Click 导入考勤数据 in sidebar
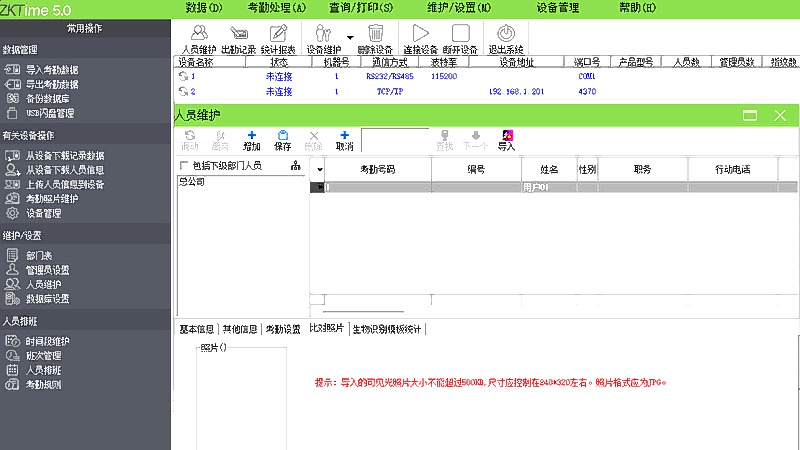Screen dimensions: 800x450 [x=42, y=69]
